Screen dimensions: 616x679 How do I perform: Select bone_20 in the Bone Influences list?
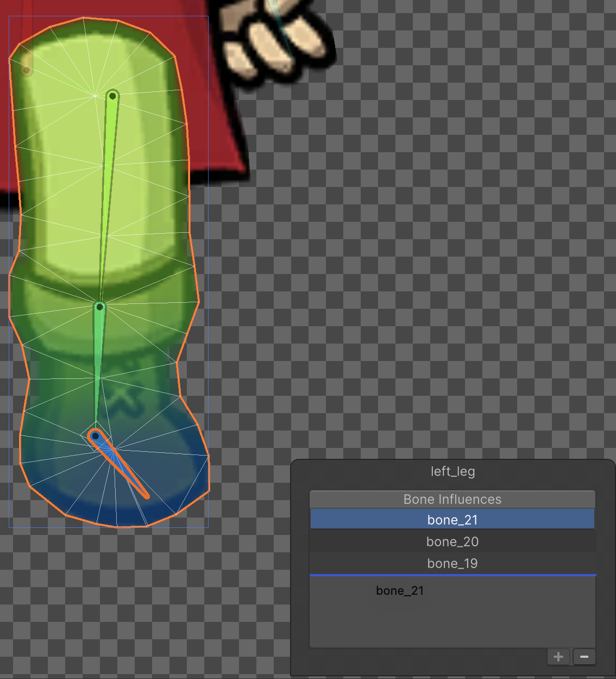point(452,541)
